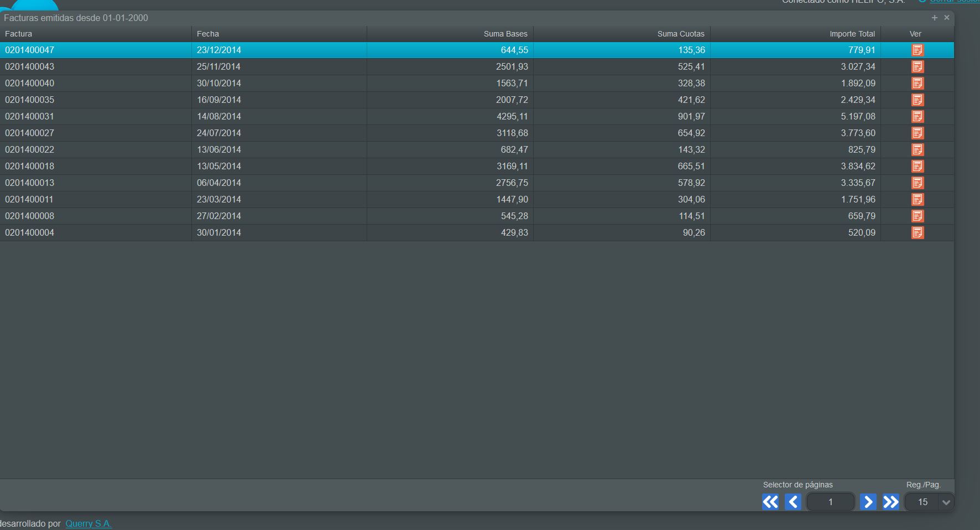Screen dimensions: 980x530
Task: Expand the Reg./Pag. records dropdown
Action: pos(946,502)
